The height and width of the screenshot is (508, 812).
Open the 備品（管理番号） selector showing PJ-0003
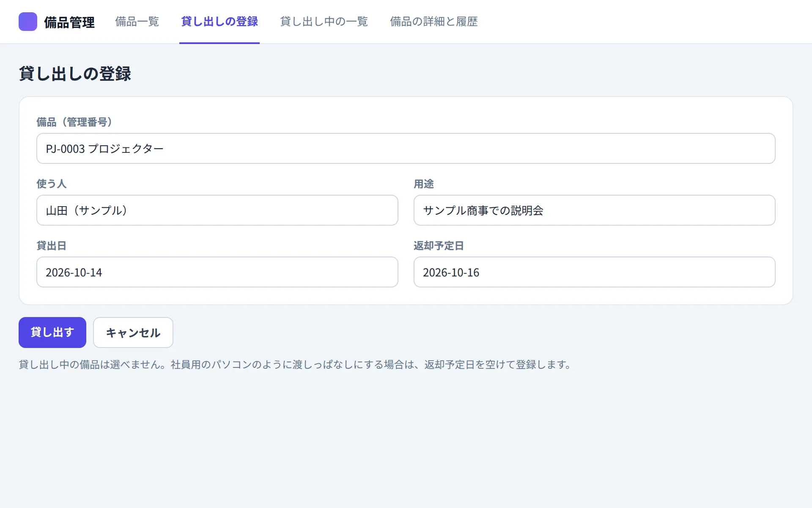pyautogui.click(x=406, y=149)
